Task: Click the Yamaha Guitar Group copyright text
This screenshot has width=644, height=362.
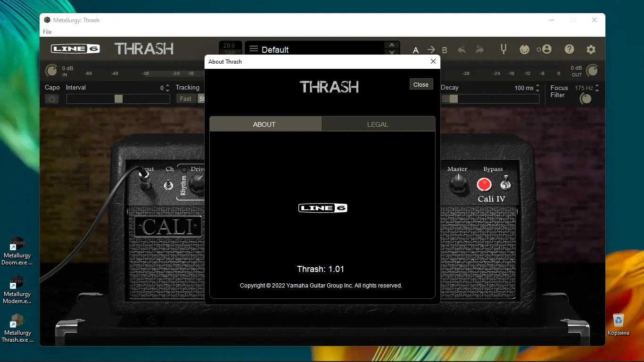Action: point(321,286)
